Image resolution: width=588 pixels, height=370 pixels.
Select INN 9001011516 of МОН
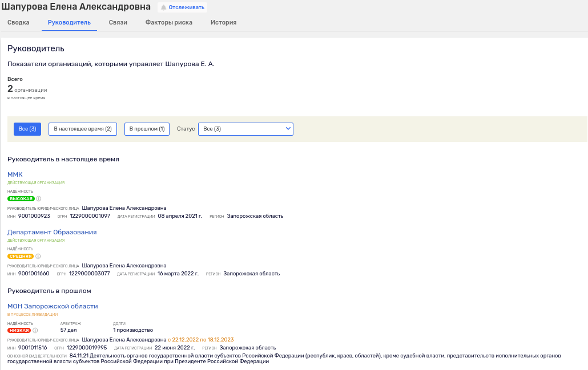coord(33,348)
